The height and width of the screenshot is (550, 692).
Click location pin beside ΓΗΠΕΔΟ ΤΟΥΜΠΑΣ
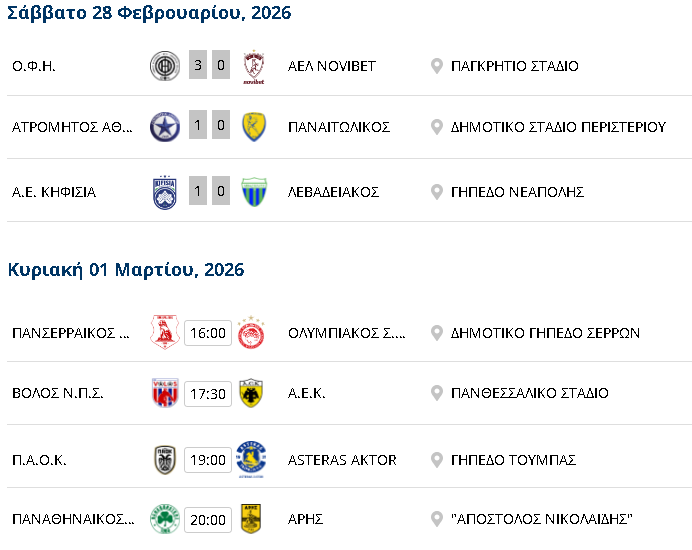pos(436,460)
